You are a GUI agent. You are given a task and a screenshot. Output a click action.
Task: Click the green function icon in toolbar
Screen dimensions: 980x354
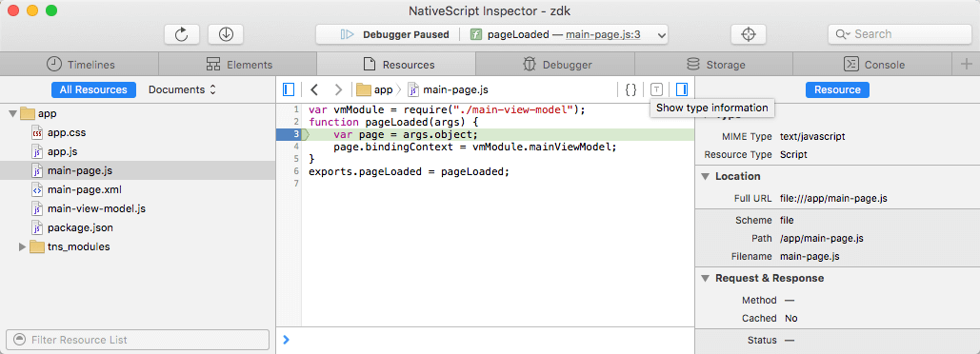coord(475,34)
